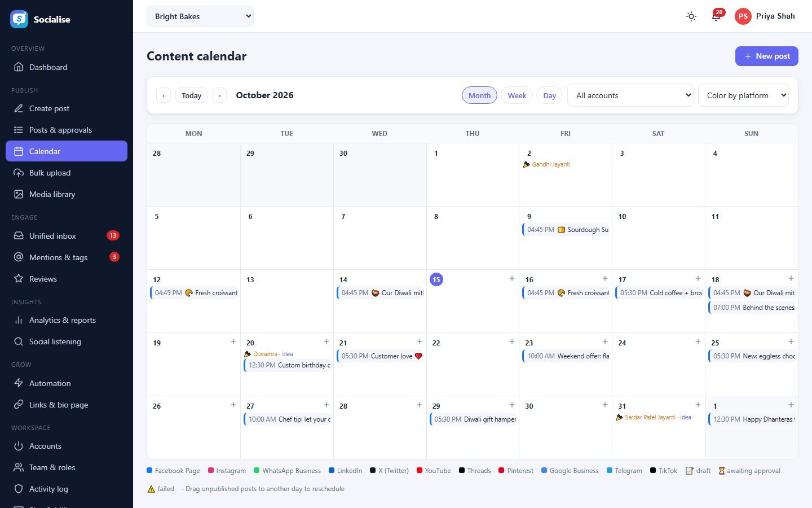Open the notifications bell
The height and width of the screenshot is (508, 812).
pyautogui.click(x=716, y=16)
